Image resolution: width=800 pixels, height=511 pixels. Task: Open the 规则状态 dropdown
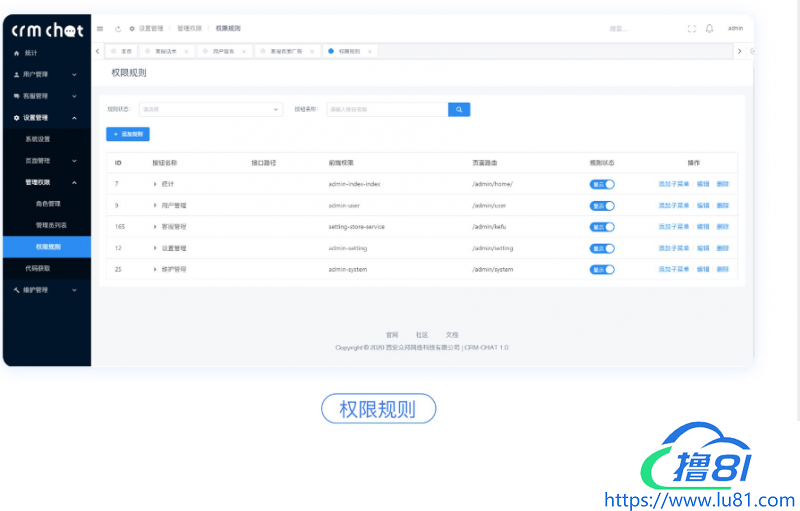point(210,109)
